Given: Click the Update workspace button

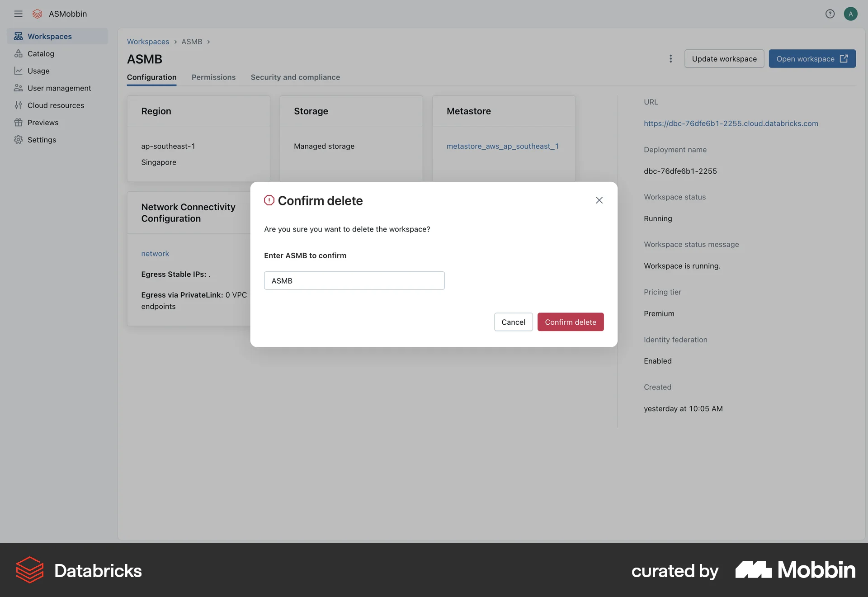Looking at the screenshot, I should pyautogui.click(x=724, y=59).
